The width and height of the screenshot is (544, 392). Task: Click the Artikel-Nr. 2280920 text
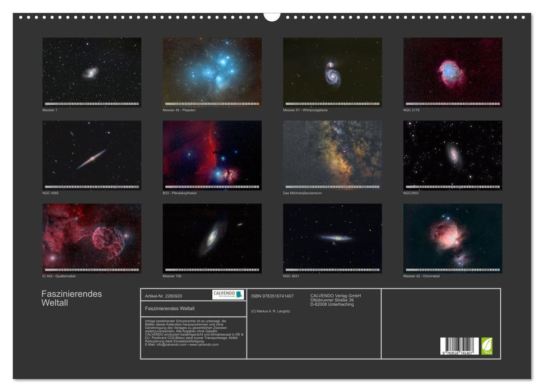[x=163, y=296]
